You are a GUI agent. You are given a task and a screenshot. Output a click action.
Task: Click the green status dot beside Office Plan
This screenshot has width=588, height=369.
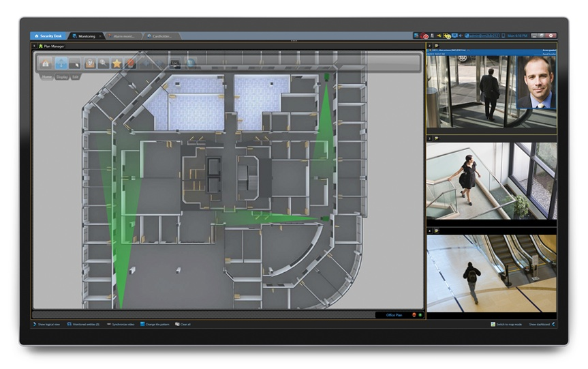tap(420, 315)
